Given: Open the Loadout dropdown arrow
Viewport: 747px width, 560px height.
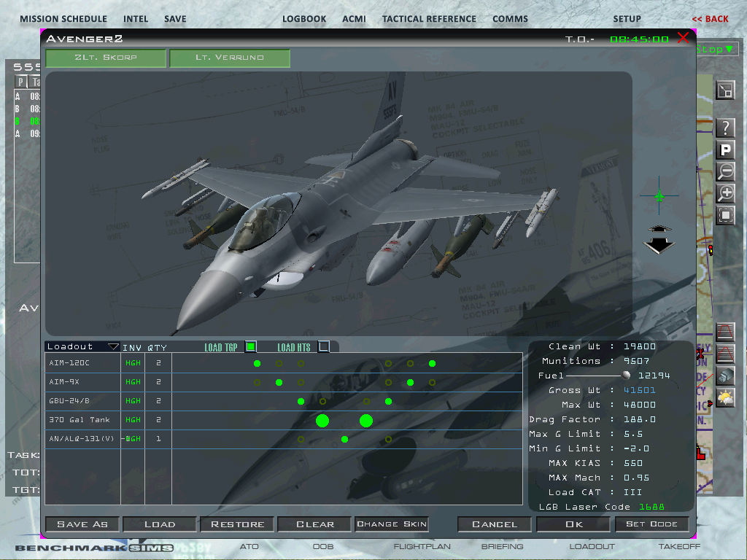Looking at the screenshot, I should tap(113, 346).
